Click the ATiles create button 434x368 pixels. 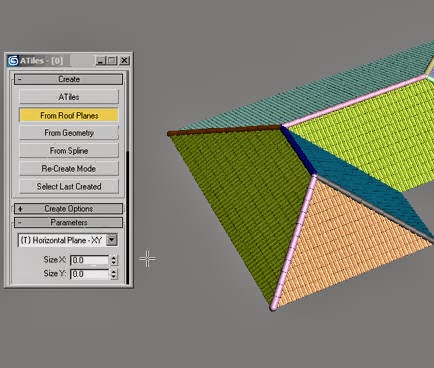(69, 97)
